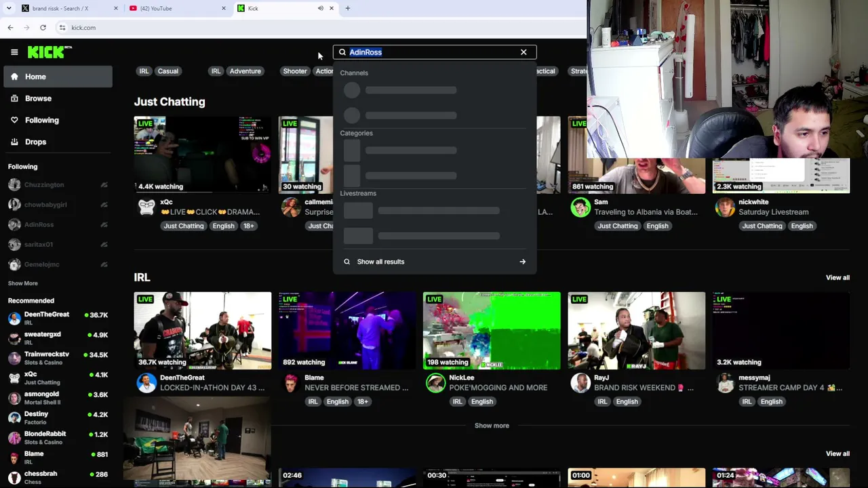
Task: Open BlondeRabbit in the Recommended list
Action: tap(58, 437)
